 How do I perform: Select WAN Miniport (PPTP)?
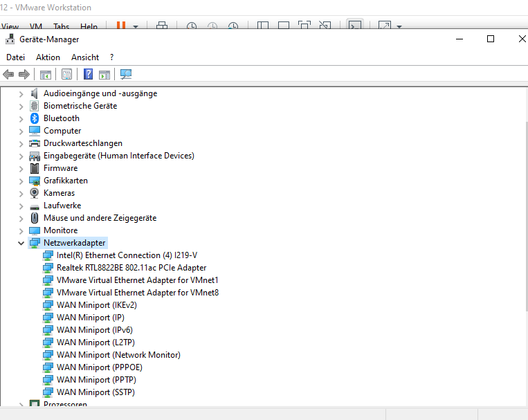[96, 380]
